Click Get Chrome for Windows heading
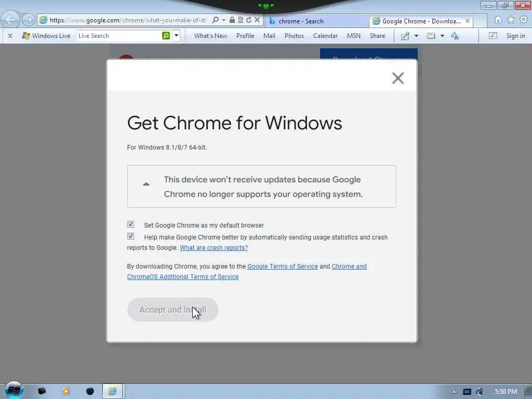 tap(234, 123)
